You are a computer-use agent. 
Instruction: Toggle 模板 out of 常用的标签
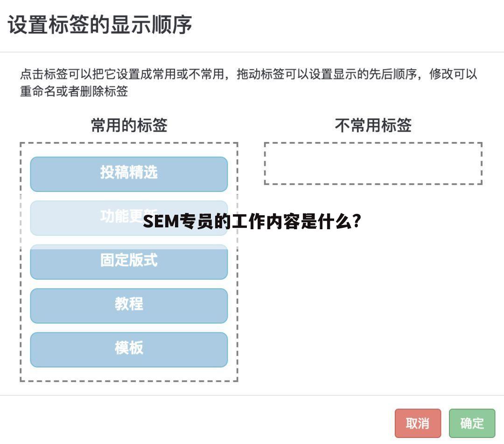tap(128, 349)
